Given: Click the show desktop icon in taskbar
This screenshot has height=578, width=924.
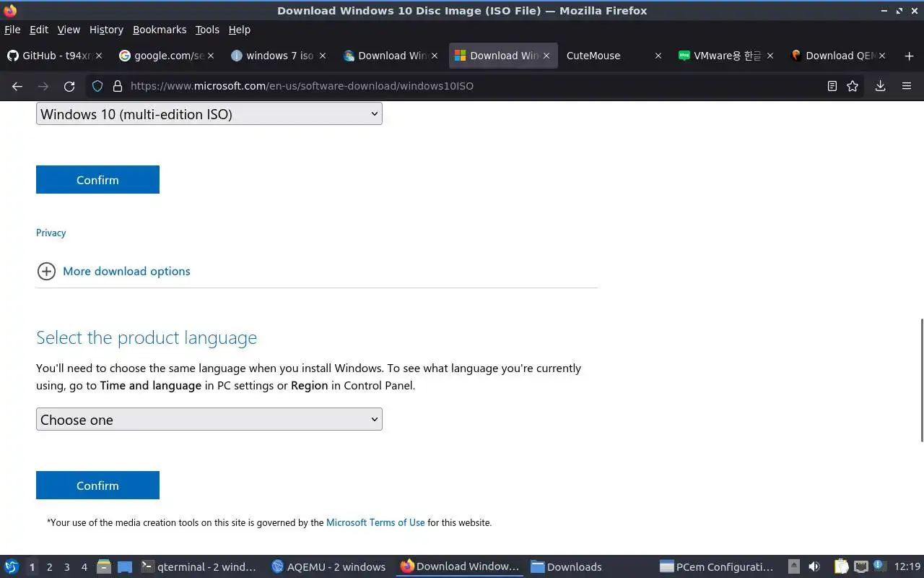Looking at the screenshot, I should pyautogui.click(x=125, y=567).
